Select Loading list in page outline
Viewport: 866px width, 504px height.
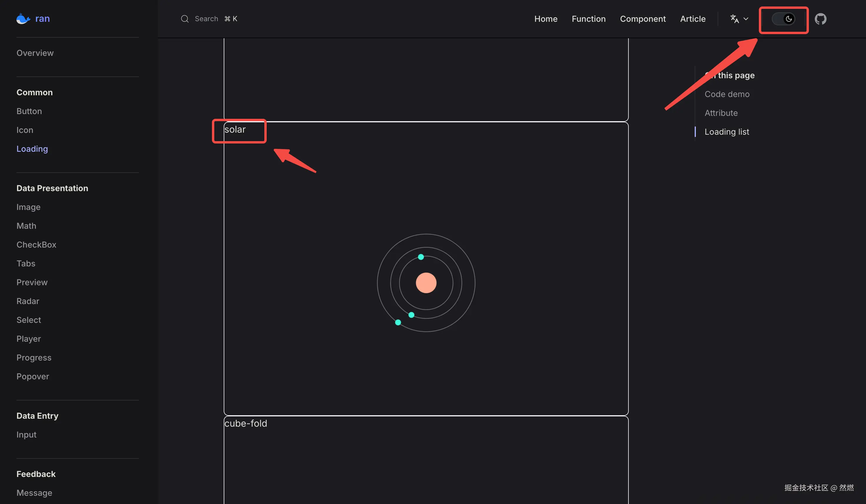point(726,132)
